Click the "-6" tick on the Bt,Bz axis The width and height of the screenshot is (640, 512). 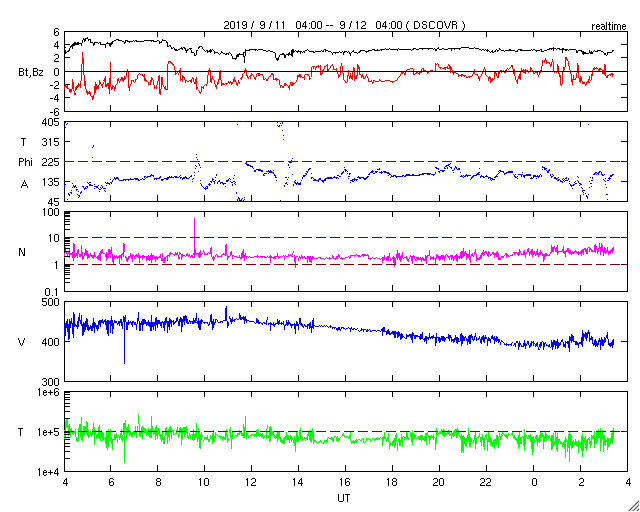point(55,111)
